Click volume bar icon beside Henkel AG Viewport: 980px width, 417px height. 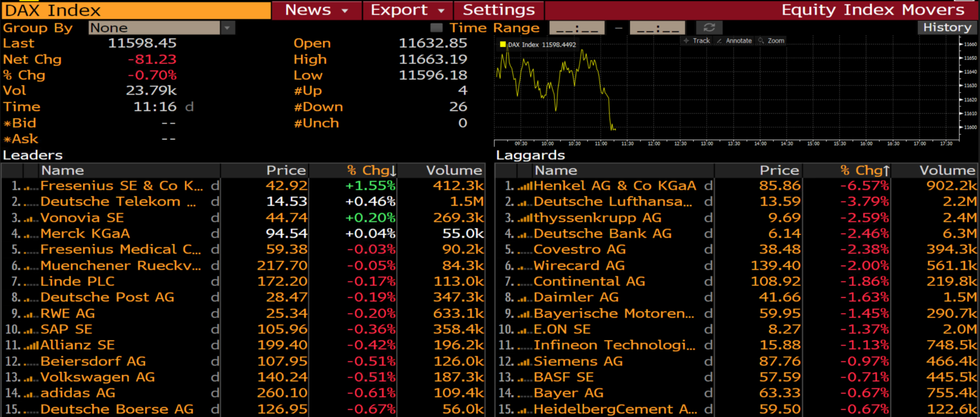[525, 187]
